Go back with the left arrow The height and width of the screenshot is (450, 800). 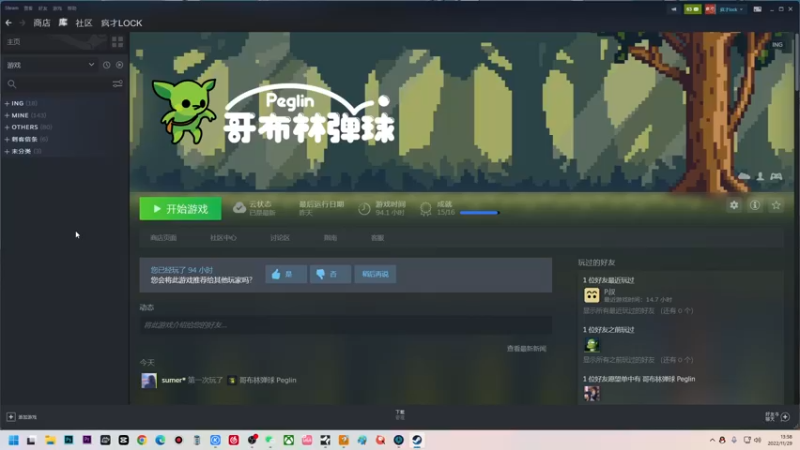(x=9, y=23)
